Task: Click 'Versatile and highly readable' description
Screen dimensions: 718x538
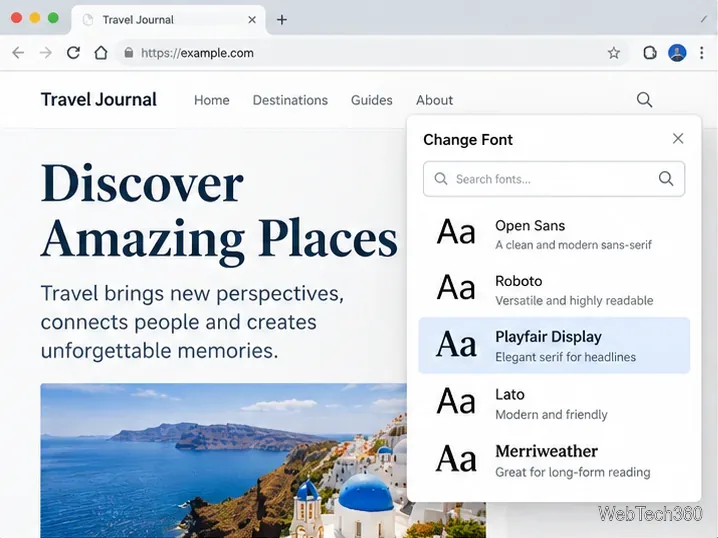Action: (x=574, y=301)
